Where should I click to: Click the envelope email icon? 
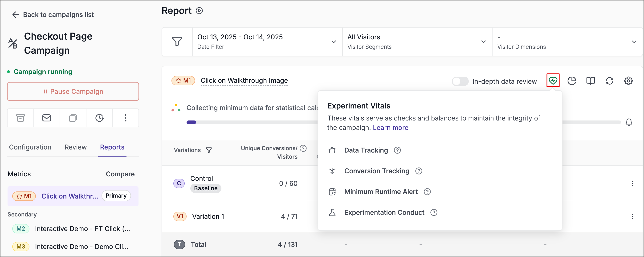46,118
